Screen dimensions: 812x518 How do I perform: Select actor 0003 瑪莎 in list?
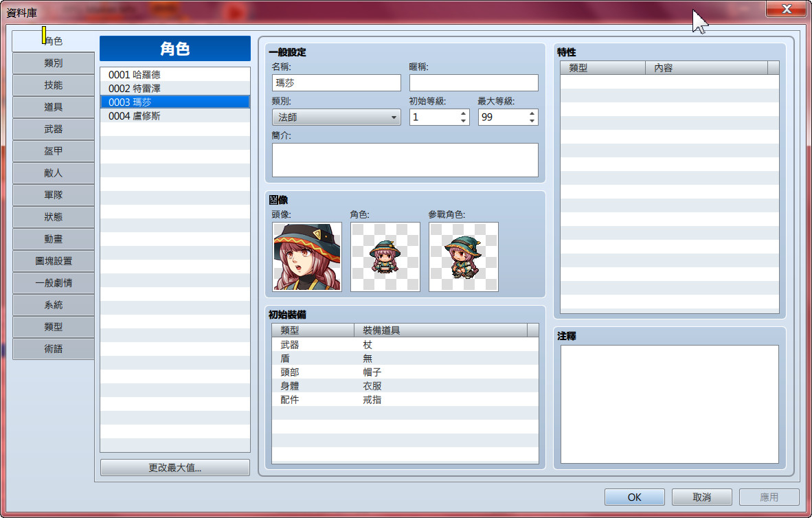(x=175, y=102)
